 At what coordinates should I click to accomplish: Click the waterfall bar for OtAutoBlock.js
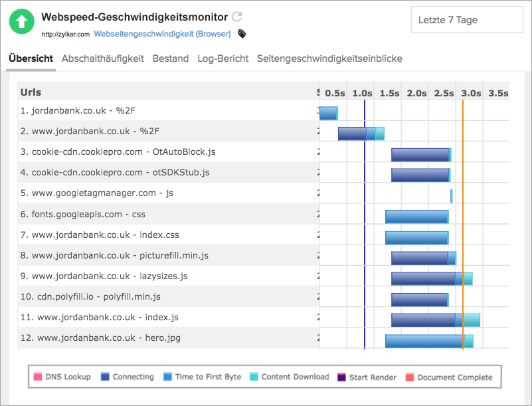tap(421, 155)
